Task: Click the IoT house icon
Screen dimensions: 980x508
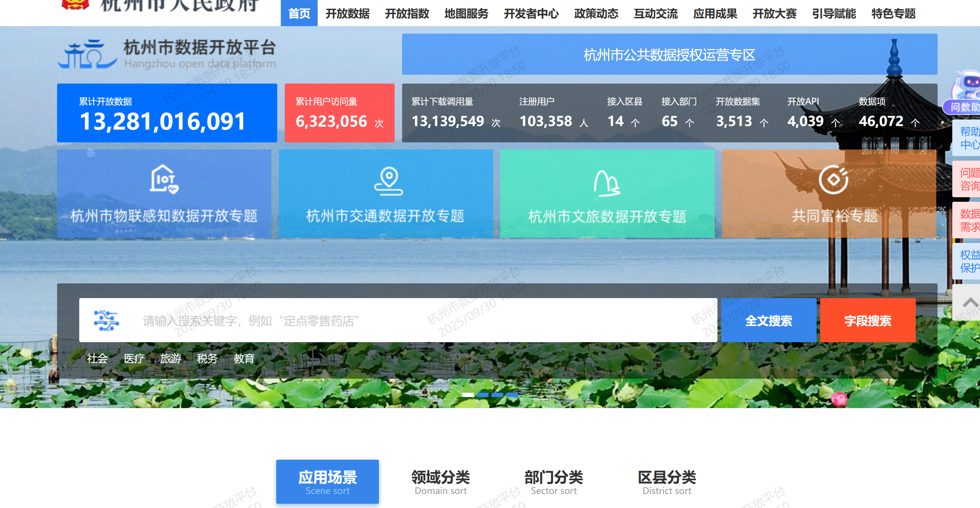Action: click(164, 179)
